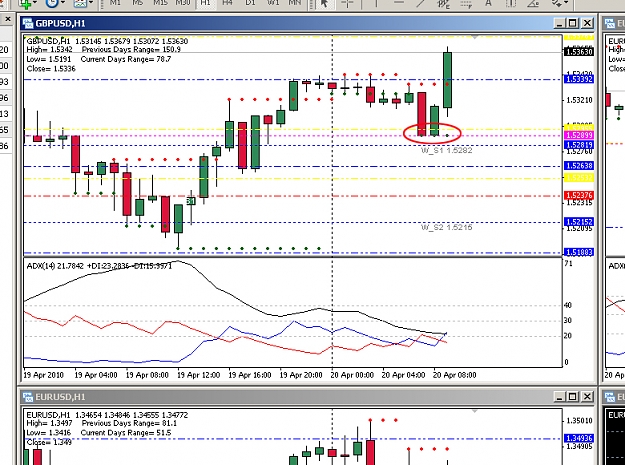Switch chart to D1 daily timeframe
The width and height of the screenshot is (625, 465).
[x=250, y=3]
